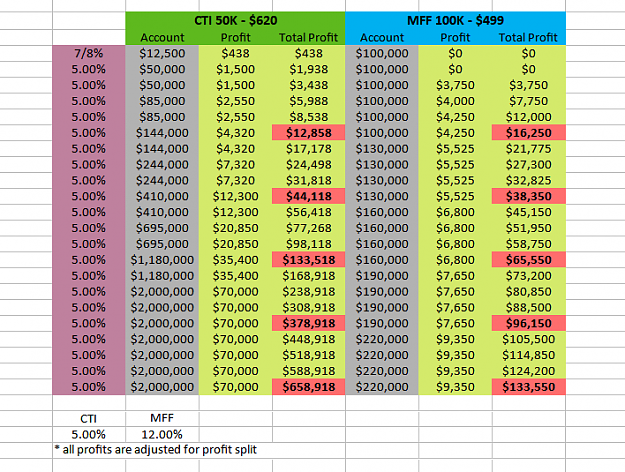Screen dimensions: 625x472
Task: Select the $12,500 CTI account cell
Action: pos(162,53)
